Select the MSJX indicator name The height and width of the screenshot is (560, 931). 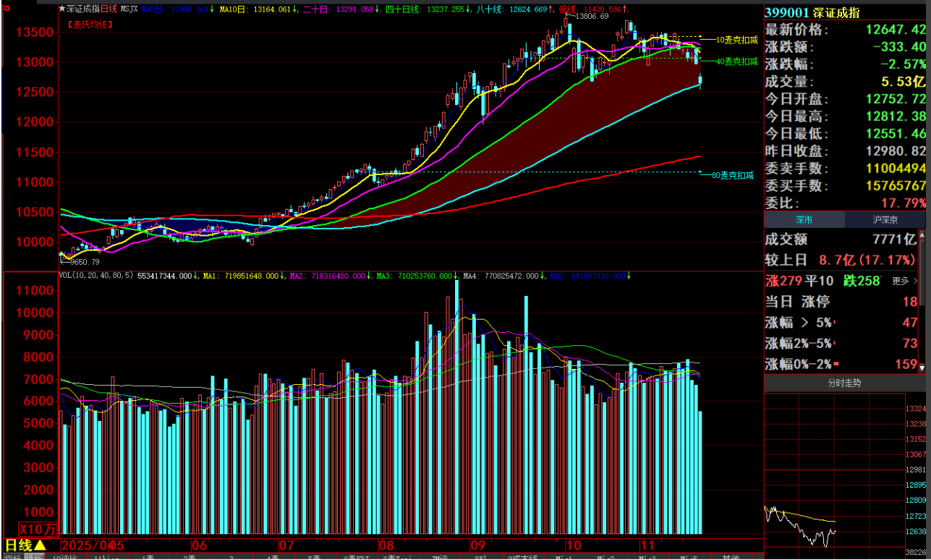(129, 9)
